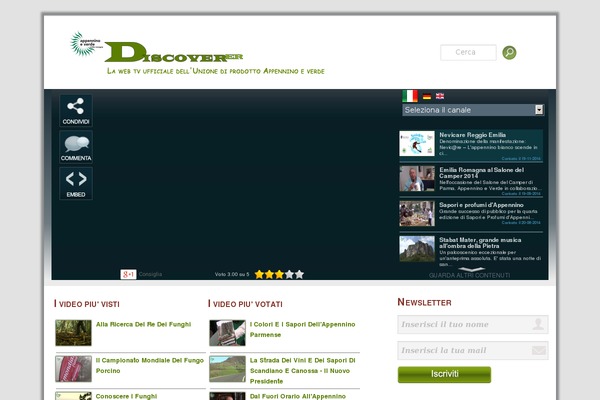Click Salone del Camper video thumbnail
Viewport: 600px width, 400px height.
click(417, 178)
